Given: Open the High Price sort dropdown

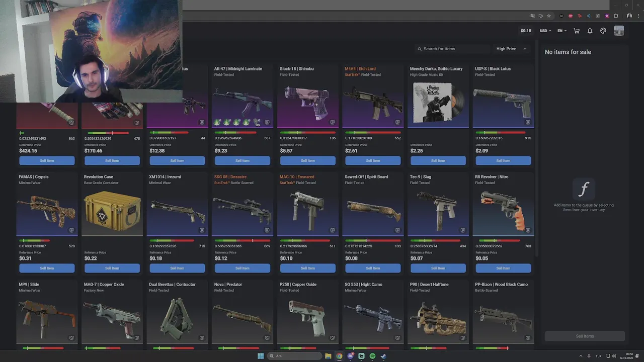Looking at the screenshot, I should (511, 49).
